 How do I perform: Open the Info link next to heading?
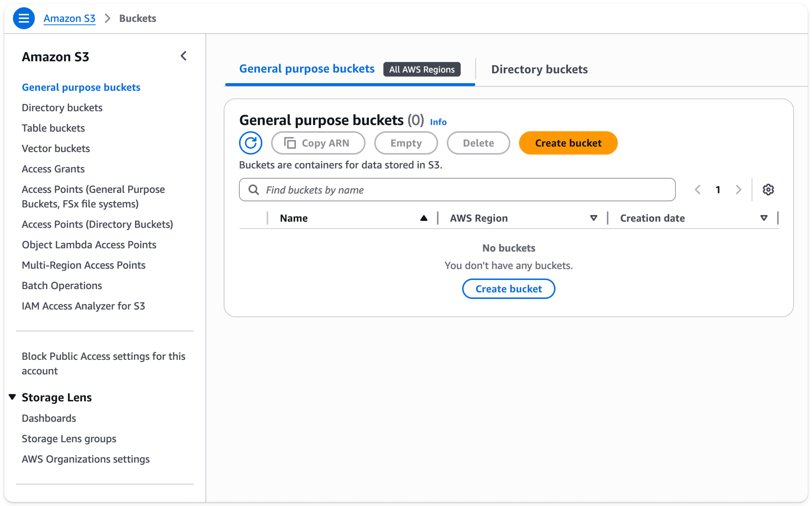point(438,122)
